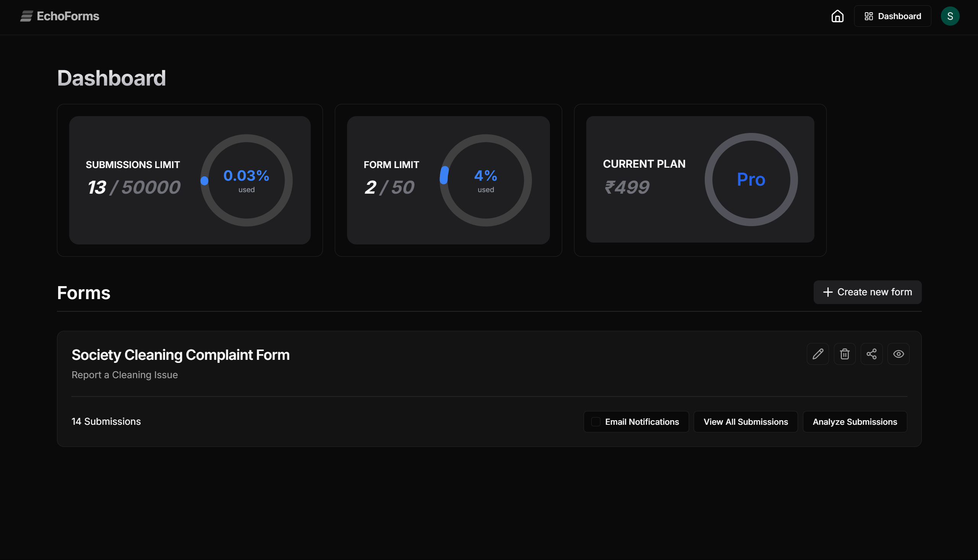Click the home icon in header
The height and width of the screenshot is (560, 978).
tap(837, 16)
